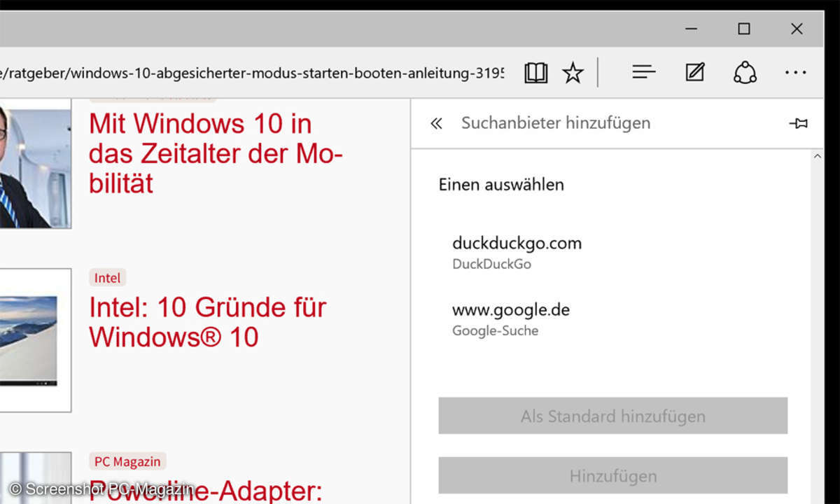Maximize the Edge browser window
The height and width of the screenshot is (504, 840).
pos(744,29)
